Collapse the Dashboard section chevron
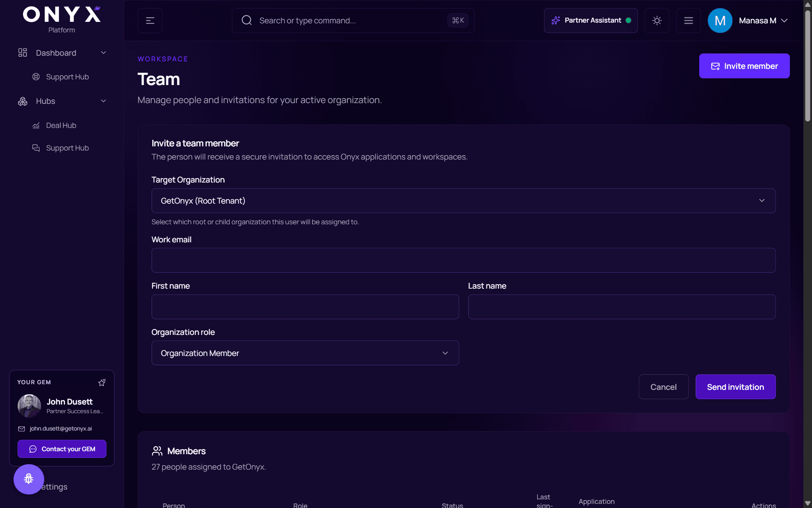Image resolution: width=812 pixels, height=508 pixels. pos(103,53)
